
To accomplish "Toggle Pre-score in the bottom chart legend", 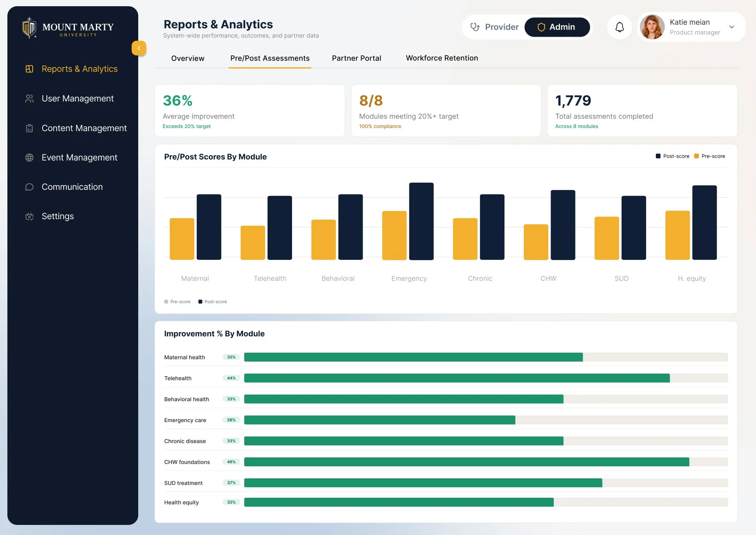I will coord(177,301).
